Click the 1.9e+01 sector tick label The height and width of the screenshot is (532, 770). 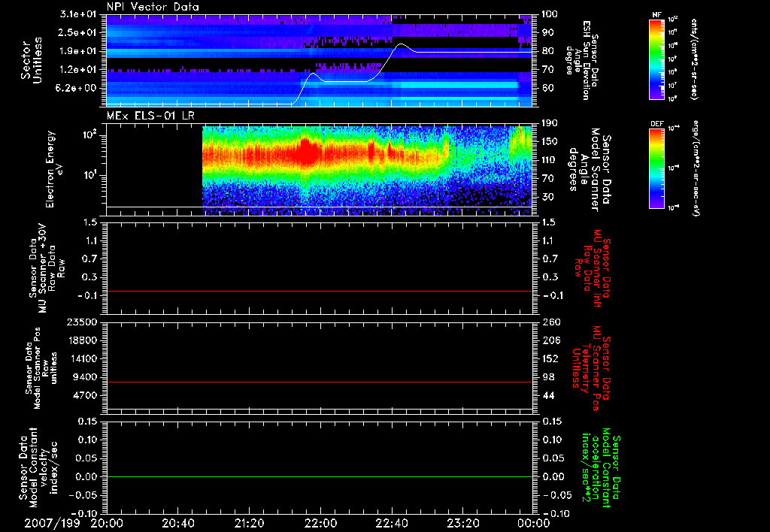click(x=77, y=51)
